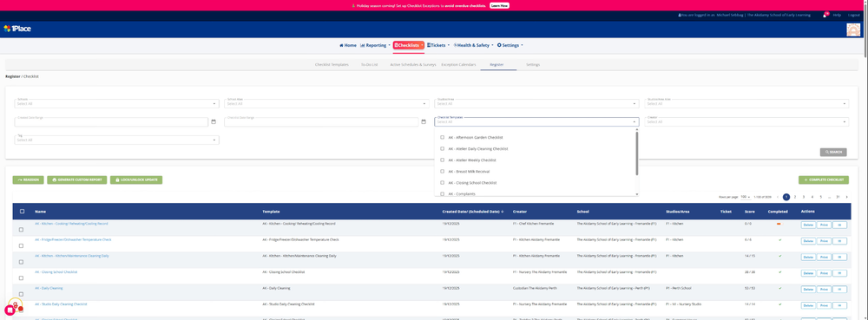Click the red floating widget icon
This screenshot has width=868, height=320.
click(10, 310)
